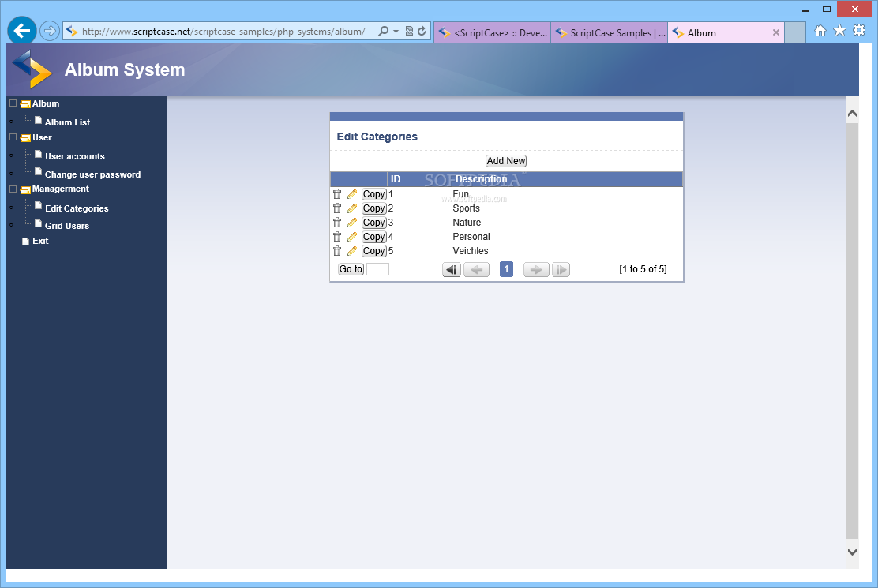
Task: Maximize the browser window
Action: coord(827,9)
